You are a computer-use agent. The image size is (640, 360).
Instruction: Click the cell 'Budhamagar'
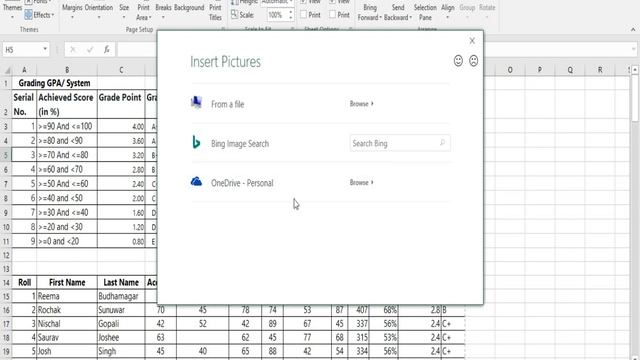(x=121, y=296)
